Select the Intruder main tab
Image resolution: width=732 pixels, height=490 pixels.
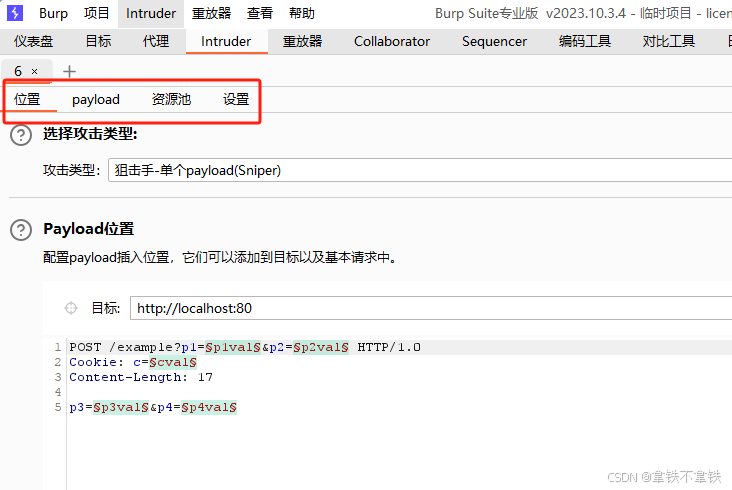click(x=226, y=41)
